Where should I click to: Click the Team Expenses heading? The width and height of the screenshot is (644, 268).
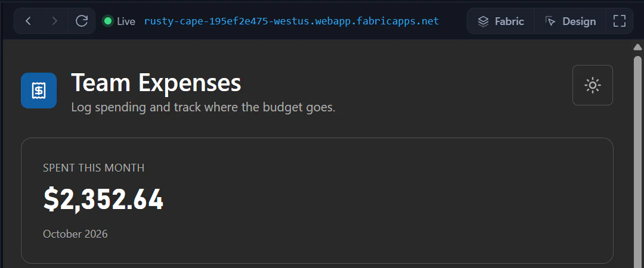coord(156,83)
